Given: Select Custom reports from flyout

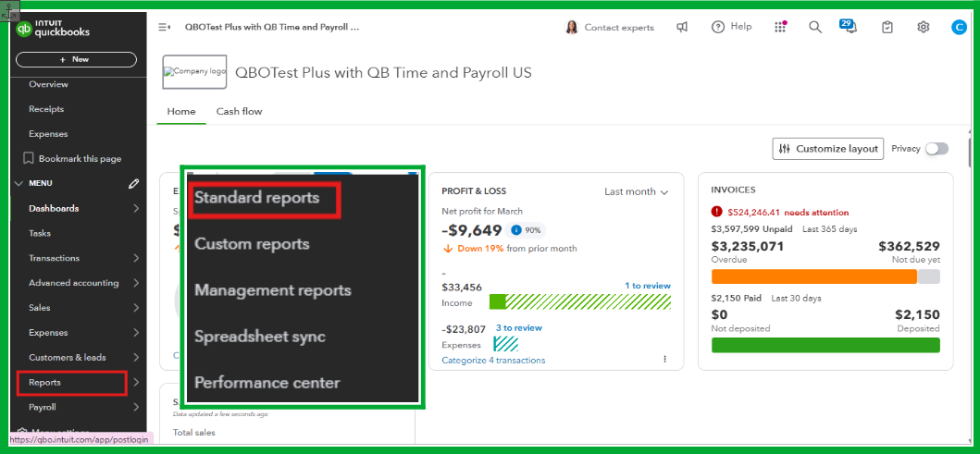Looking at the screenshot, I should click(x=252, y=243).
